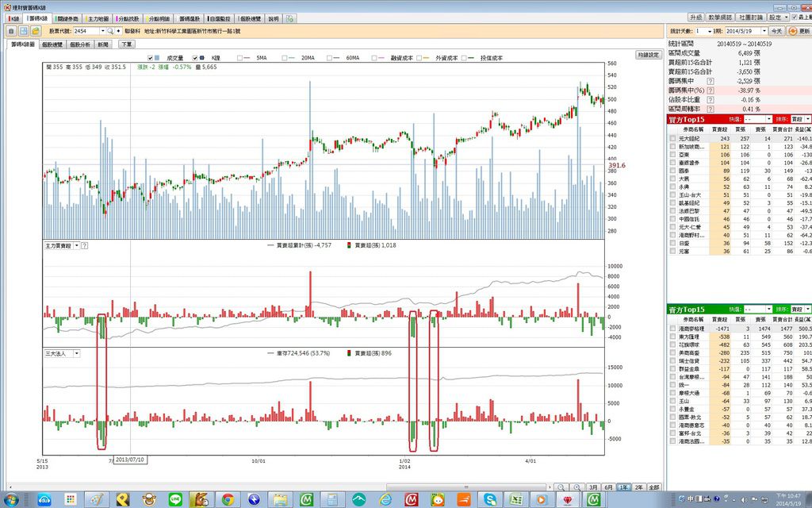
Task: Switch to the 分點找股 tab
Action: pyautogui.click(x=128, y=19)
